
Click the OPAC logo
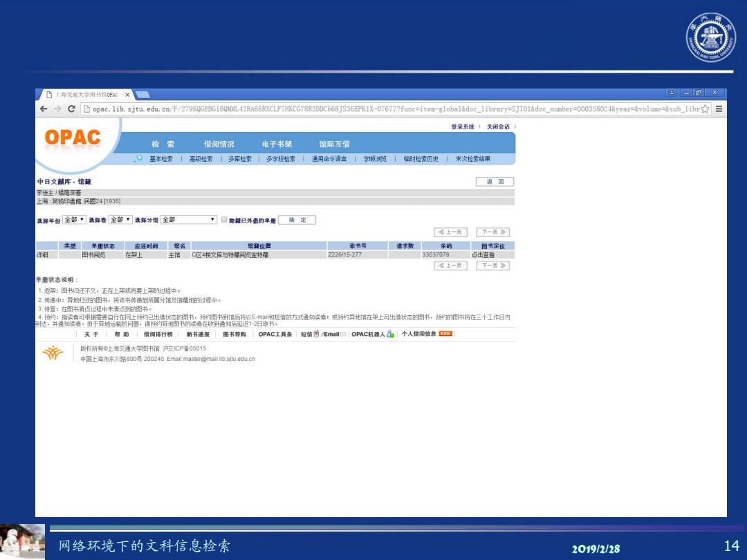73,138
